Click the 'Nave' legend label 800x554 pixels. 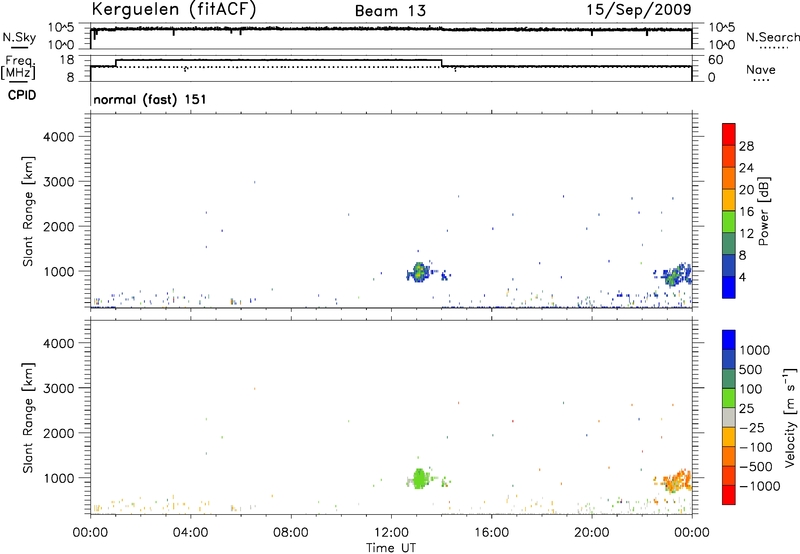(x=761, y=69)
